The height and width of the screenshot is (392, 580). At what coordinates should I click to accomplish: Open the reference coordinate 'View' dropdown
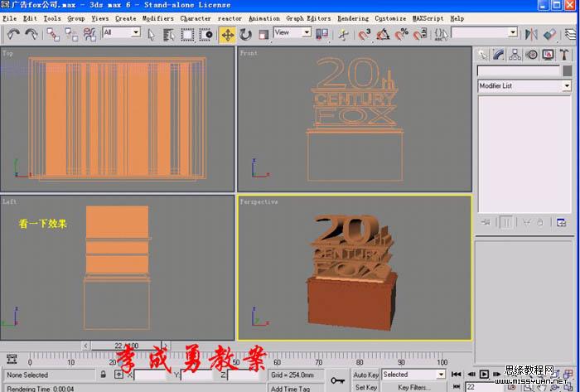coord(292,33)
